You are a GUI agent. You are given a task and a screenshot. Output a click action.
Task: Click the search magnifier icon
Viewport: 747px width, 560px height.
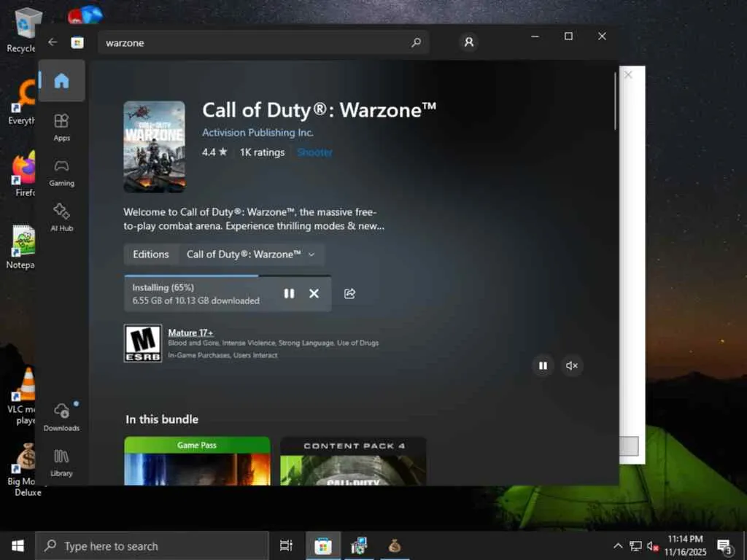[416, 42]
